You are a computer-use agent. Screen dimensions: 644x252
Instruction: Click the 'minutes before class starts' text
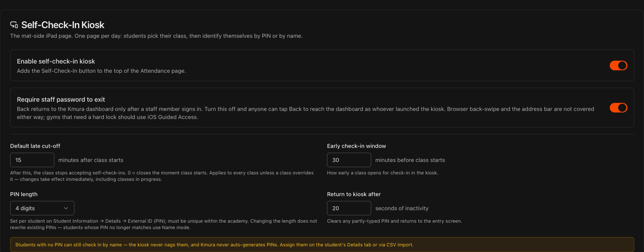tap(410, 160)
